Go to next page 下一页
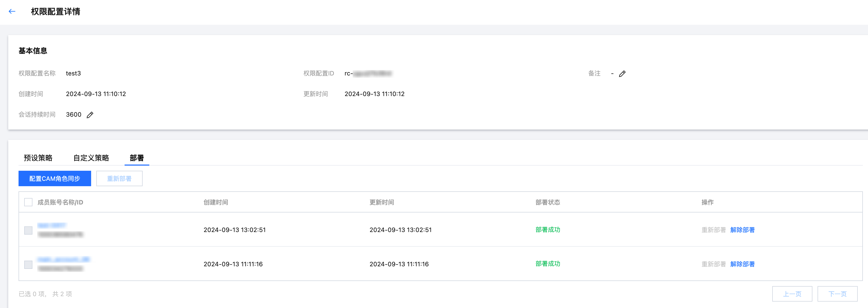This screenshot has height=308, width=868. coord(837,294)
